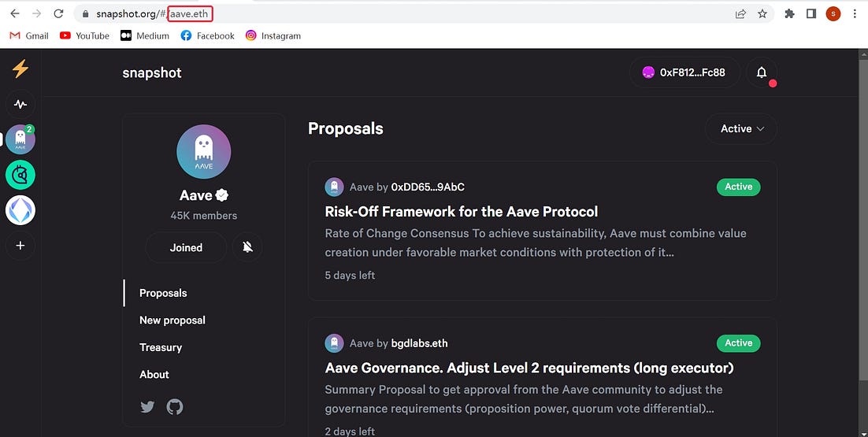Select New proposal in the space menu

click(172, 320)
